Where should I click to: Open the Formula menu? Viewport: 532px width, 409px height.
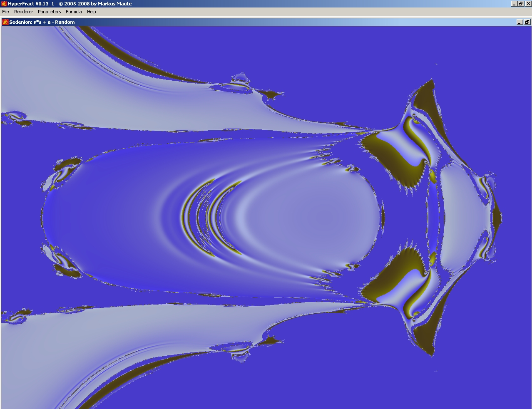(74, 12)
